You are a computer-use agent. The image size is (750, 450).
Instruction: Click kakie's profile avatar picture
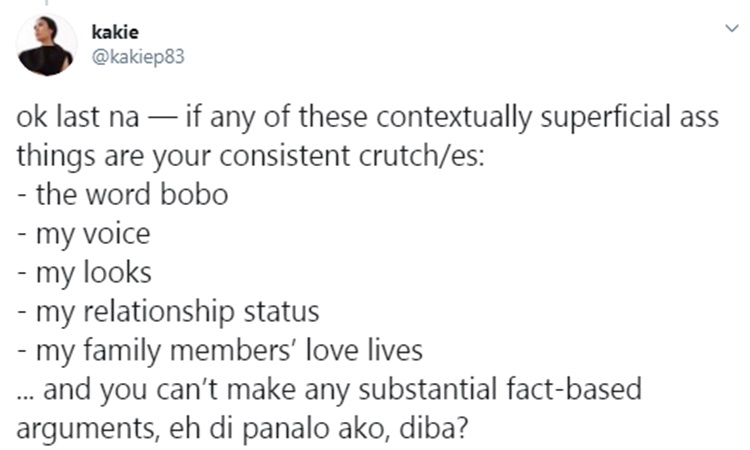[x=46, y=45]
